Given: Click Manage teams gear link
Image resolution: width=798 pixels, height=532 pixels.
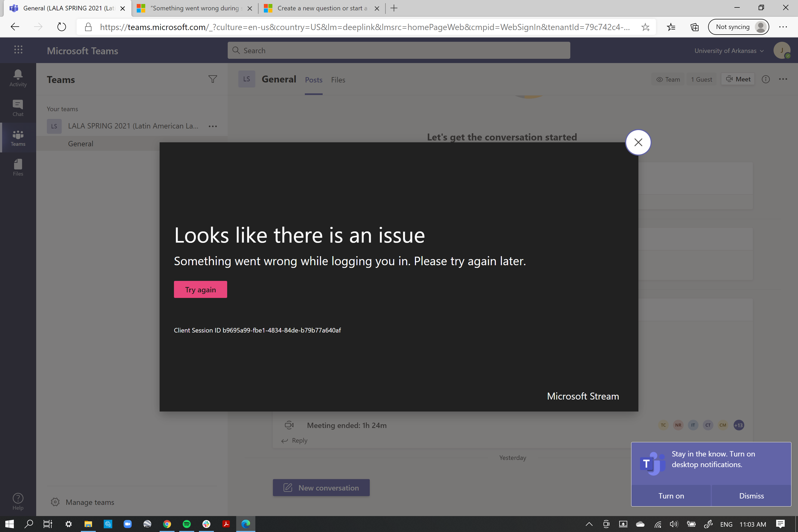Looking at the screenshot, I should click(x=82, y=502).
